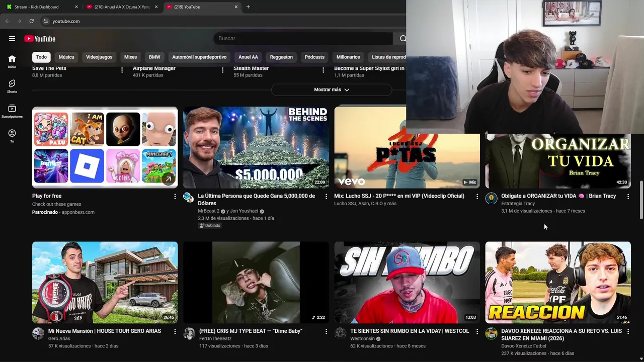This screenshot has height=362, width=644.
Task: Open options menu for Stealth Master
Action: (x=323, y=70)
